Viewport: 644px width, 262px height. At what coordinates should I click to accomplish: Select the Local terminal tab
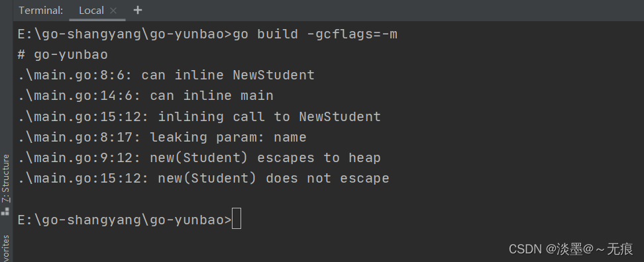pos(91,11)
